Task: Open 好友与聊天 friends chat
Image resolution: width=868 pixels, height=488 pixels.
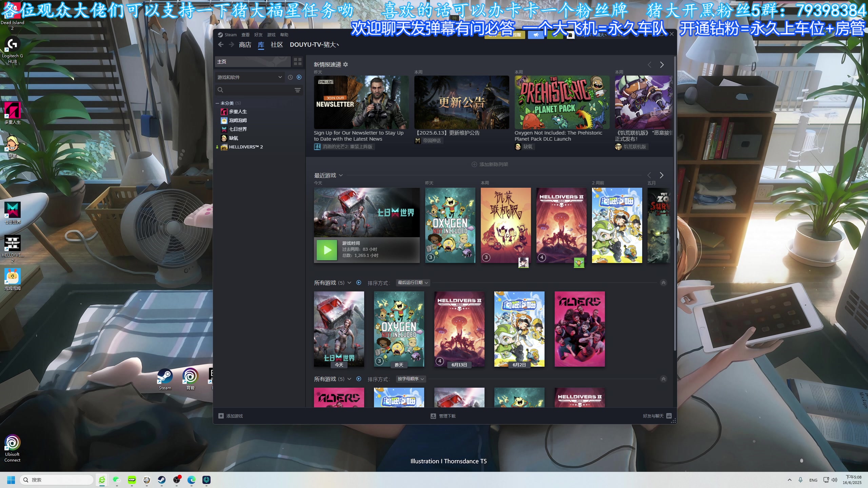Action: (x=657, y=416)
